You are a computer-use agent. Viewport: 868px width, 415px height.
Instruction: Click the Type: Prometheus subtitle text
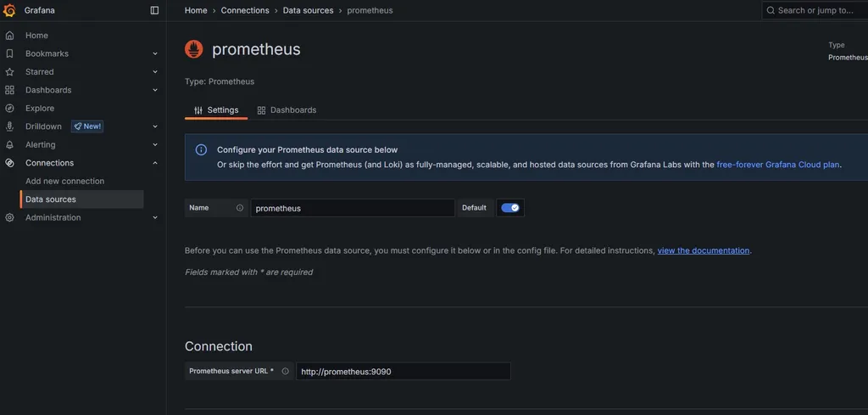coord(220,81)
